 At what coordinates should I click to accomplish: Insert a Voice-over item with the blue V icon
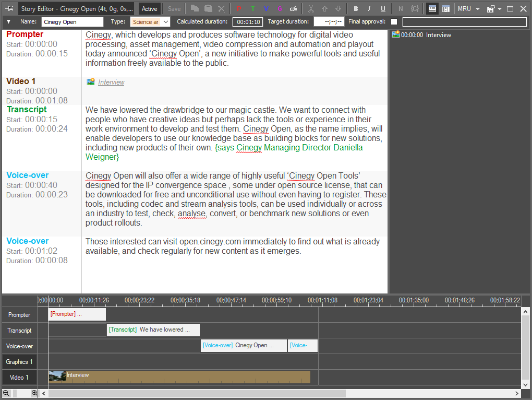[x=267, y=9]
